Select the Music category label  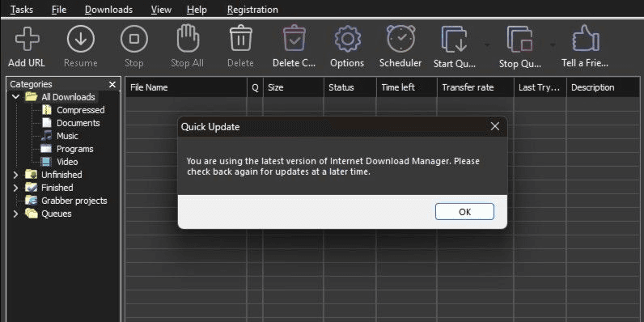pyautogui.click(x=67, y=136)
